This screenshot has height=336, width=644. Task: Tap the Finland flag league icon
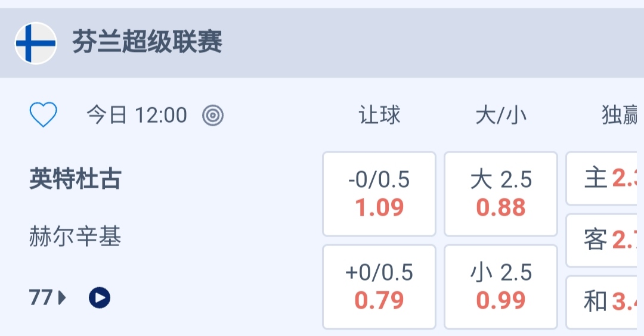[x=36, y=43]
